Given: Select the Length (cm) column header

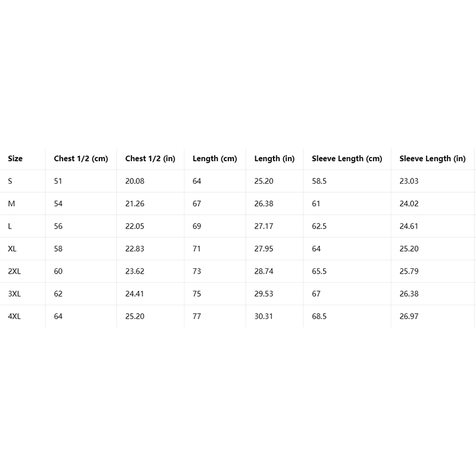Looking at the screenshot, I should [215, 159].
